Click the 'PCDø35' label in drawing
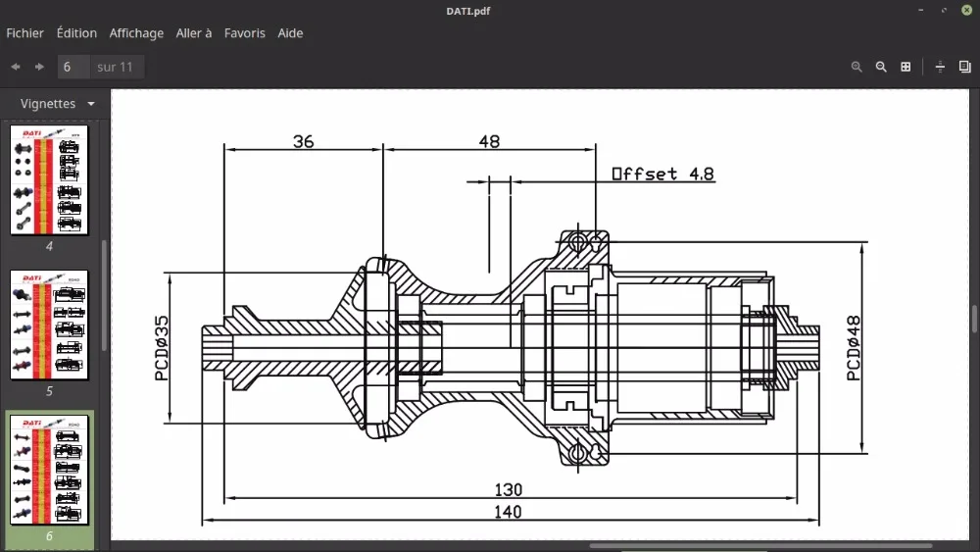The width and height of the screenshot is (980, 552). click(162, 348)
